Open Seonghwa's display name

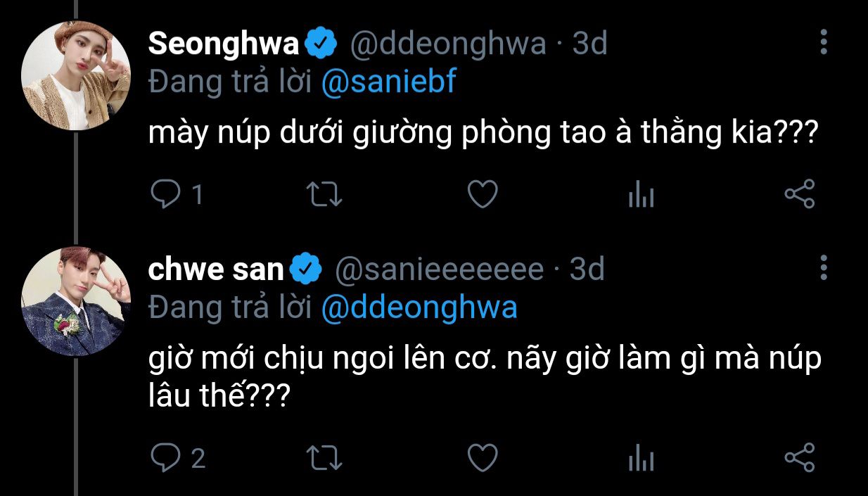click(x=224, y=44)
